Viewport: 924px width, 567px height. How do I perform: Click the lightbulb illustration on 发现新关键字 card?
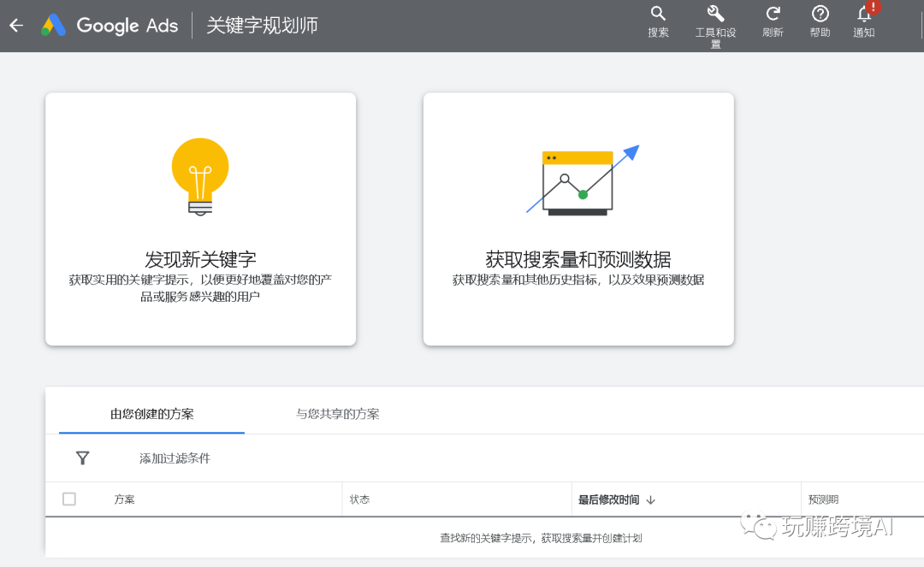(199, 177)
